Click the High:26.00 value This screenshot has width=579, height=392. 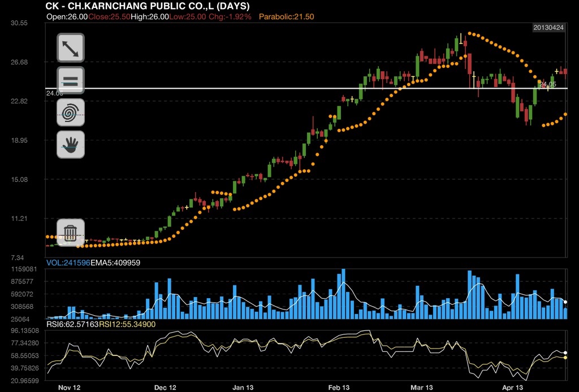[150, 16]
